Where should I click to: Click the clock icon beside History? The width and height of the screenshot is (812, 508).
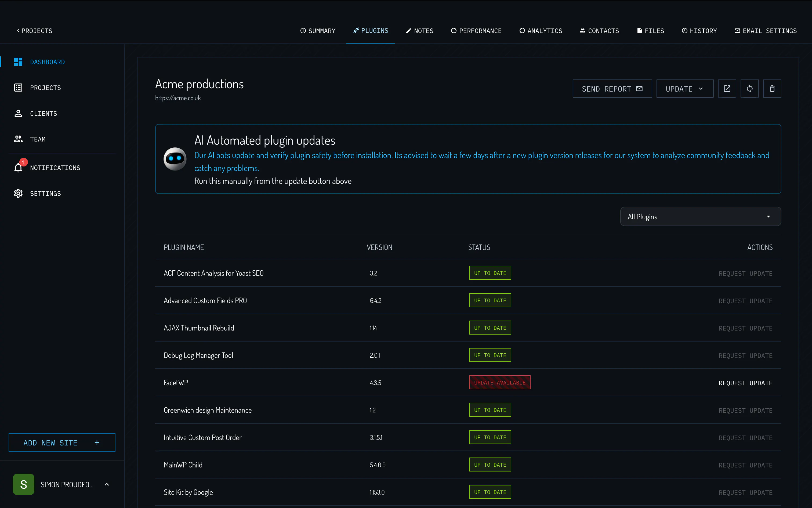pos(684,31)
